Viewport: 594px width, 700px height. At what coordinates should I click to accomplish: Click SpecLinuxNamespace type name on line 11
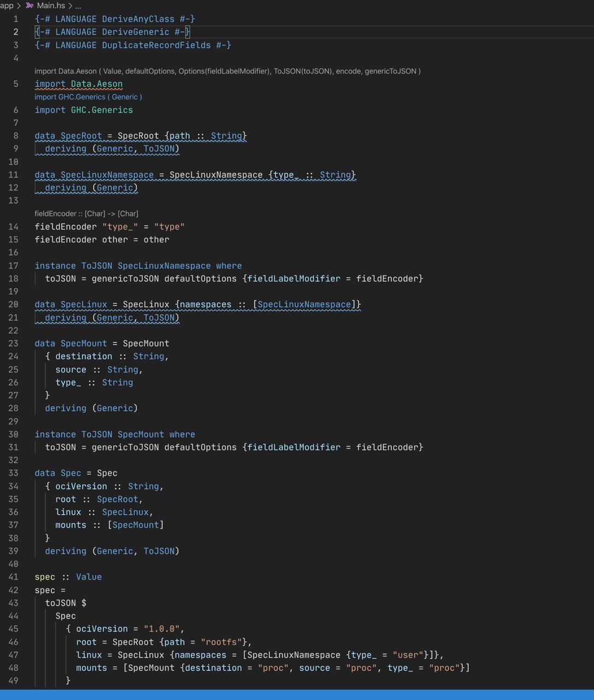tap(107, 175)
